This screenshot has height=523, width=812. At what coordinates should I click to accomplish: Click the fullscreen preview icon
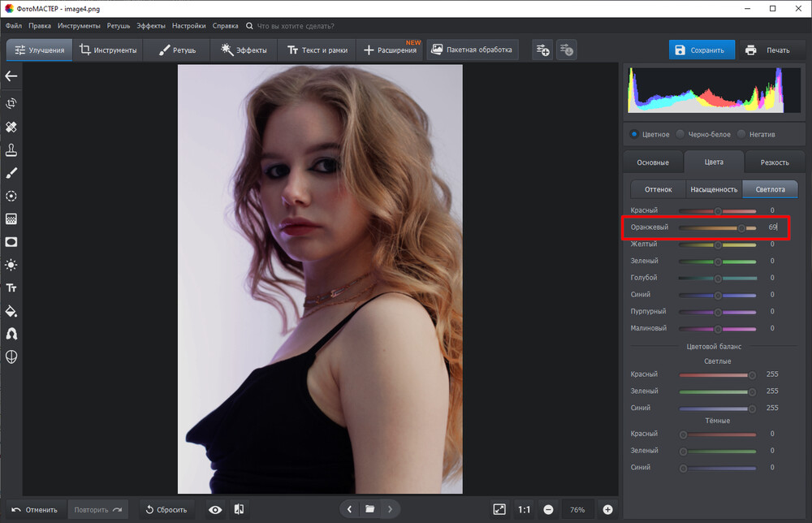point(501,509)
